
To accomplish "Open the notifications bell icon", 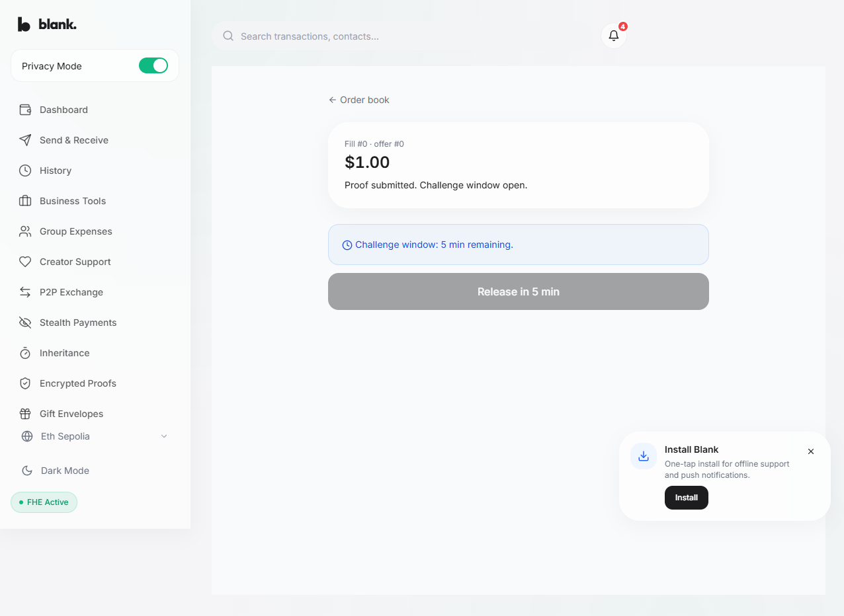I will 614,36.
